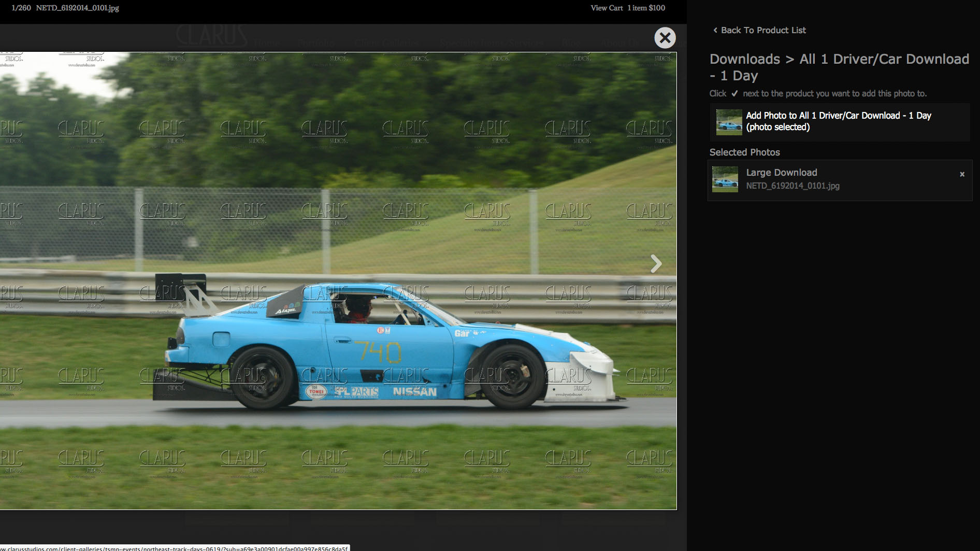Toggle Add Photo to All 1 Driver/Car Download
The height and width of the screenshot is (551, 980).
[x=838, y=121]
